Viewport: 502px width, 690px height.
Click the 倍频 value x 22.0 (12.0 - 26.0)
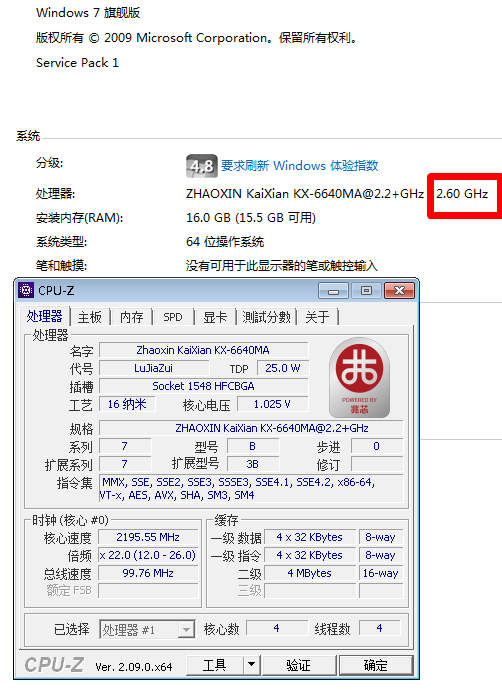pyautogui.click(x=148, y=555)
